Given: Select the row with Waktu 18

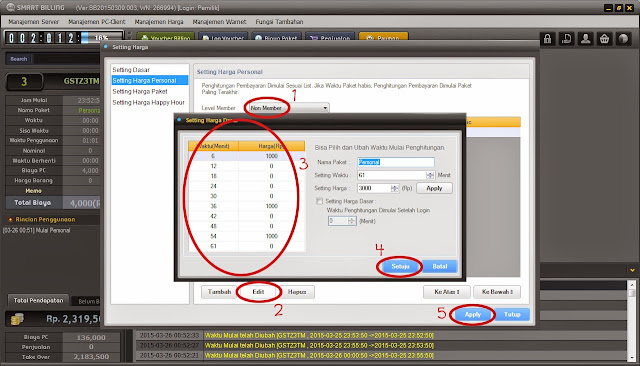Looking at the screenshot, I should (246, 176).
